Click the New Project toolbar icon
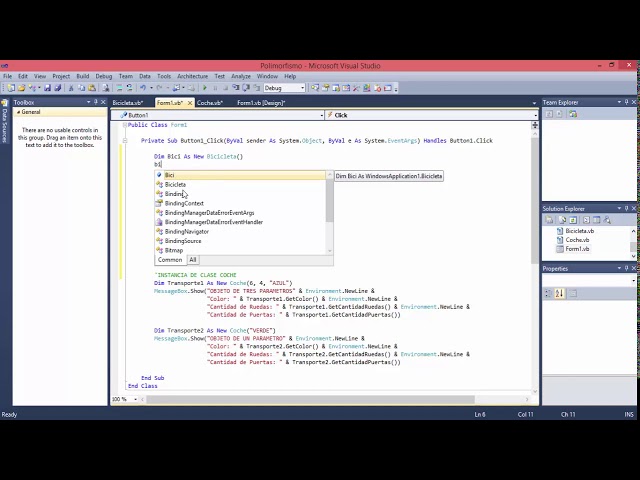 (11, 88)
